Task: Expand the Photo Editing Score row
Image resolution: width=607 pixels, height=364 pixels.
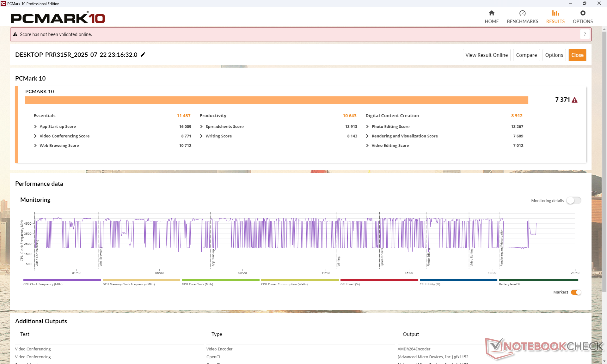Action: pos(367,127)
